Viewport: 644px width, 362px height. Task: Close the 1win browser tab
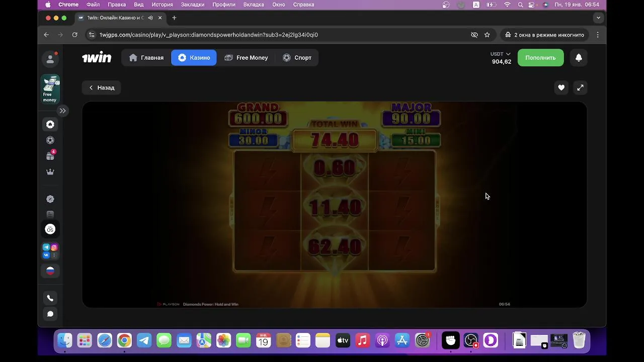160,18
